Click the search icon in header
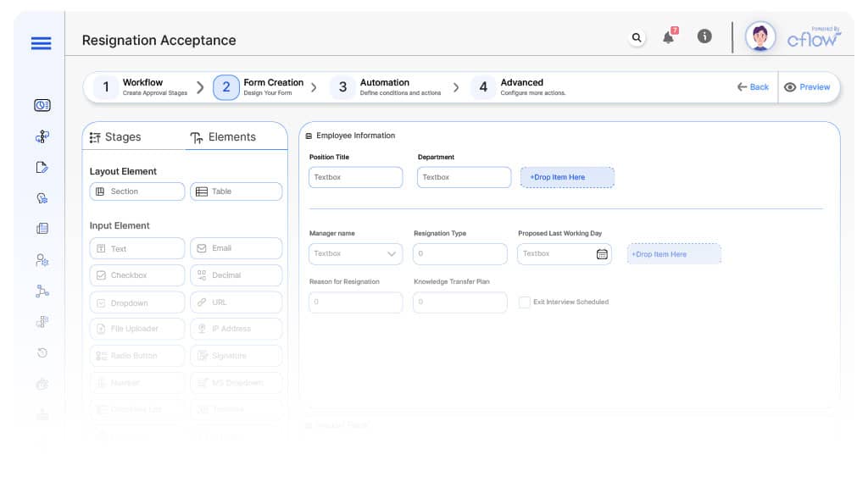 637,37
